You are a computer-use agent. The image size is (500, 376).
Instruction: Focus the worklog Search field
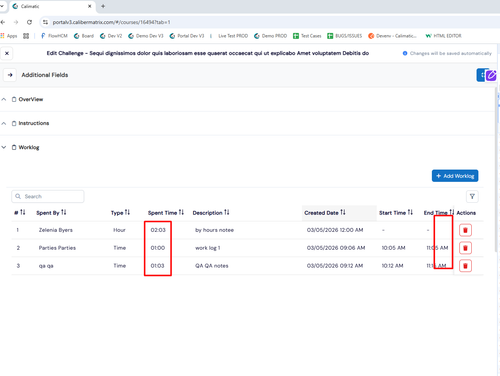pyautogui.click(x=48, y=196)
